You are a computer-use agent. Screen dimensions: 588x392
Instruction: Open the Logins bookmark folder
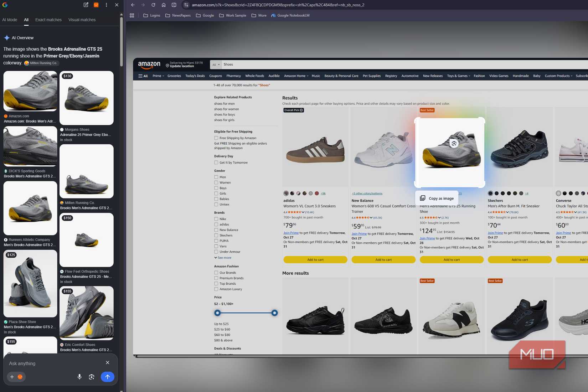(151, 15)
